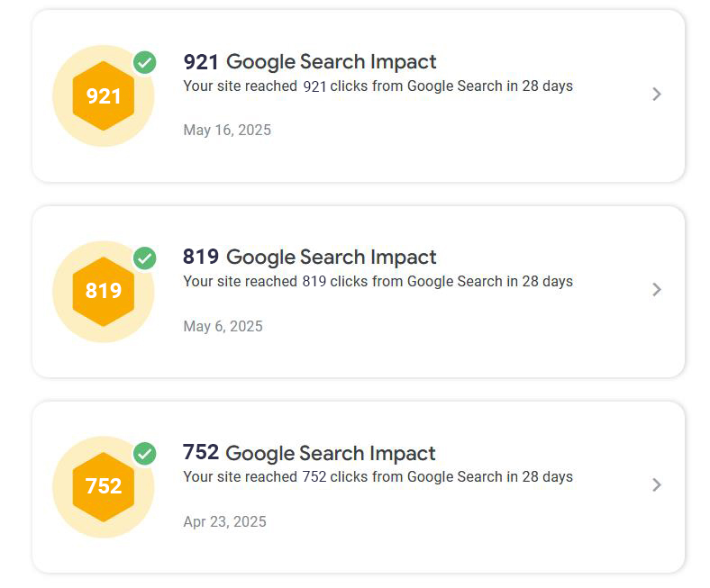Click description "reached 921 clicks from Google Search"
Screen dimensions: 710x588
tap(378, 86)
